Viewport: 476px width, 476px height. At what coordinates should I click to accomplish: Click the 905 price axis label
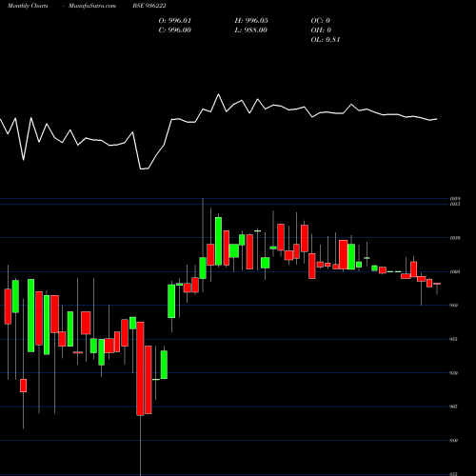[453, 407]
